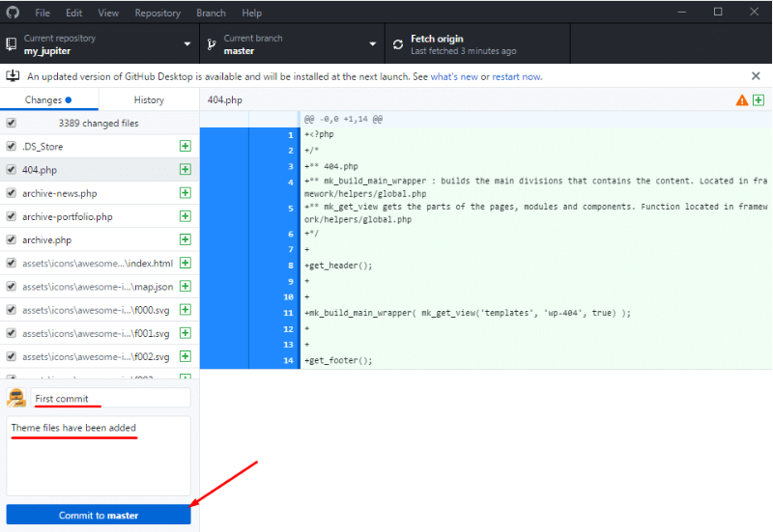Click the green added-file icon in diff header
Viewport: 773px width, 532px height.
(759, 100)
